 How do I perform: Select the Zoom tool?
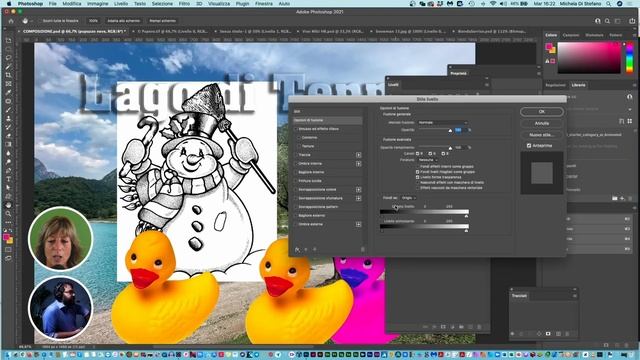point(8,213)
